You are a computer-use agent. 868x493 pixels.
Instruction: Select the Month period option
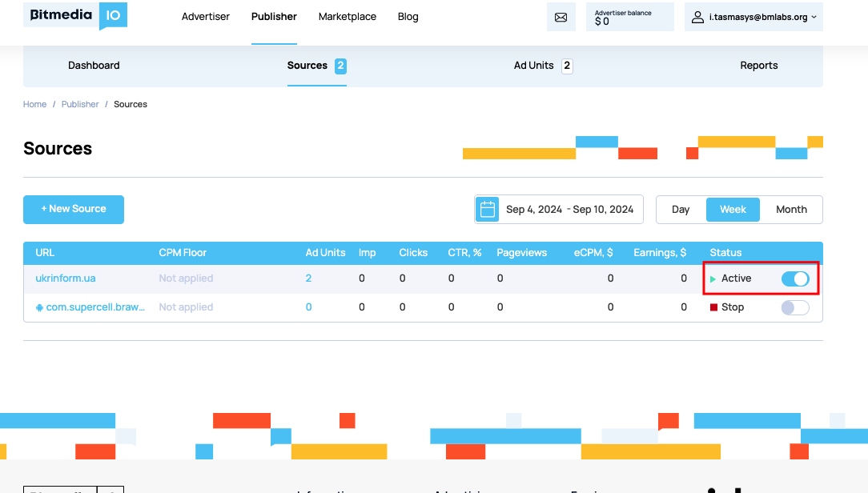pos(790,210)
